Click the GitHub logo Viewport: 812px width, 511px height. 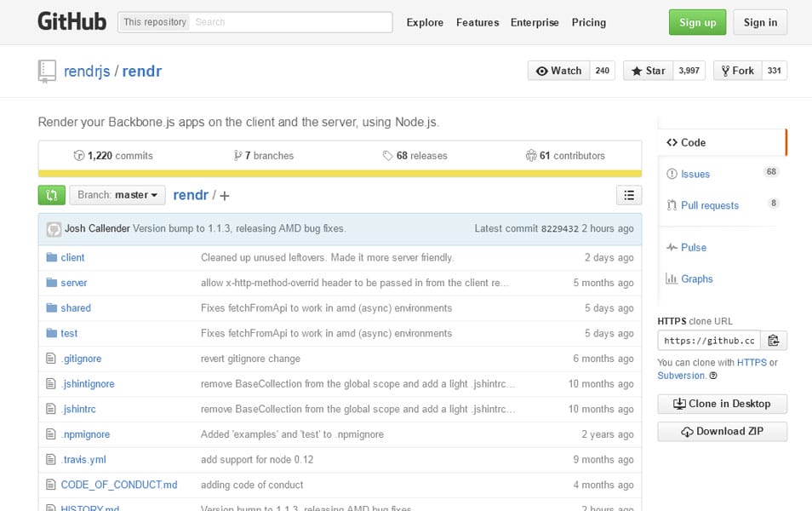click(71, 22)
